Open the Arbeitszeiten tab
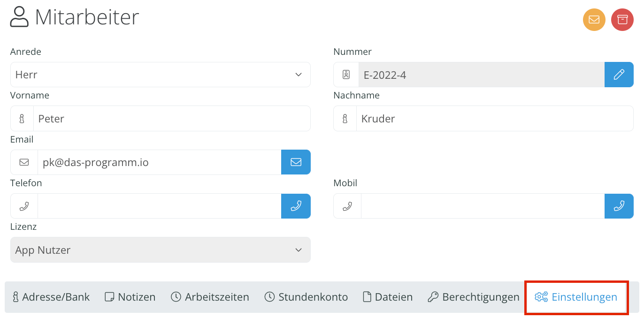The width and height of the screenshot is (644, 318). coord(210,297)
